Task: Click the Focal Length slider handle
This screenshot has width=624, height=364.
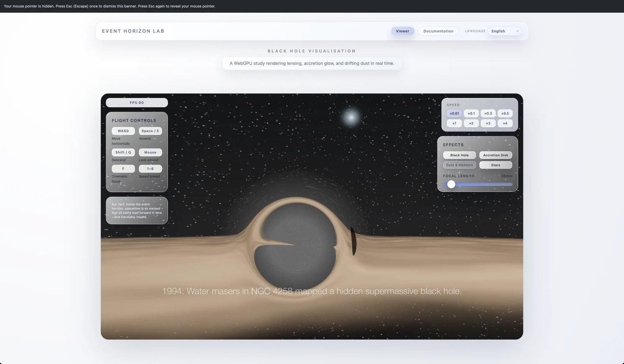Action: [x=451, y=184]
